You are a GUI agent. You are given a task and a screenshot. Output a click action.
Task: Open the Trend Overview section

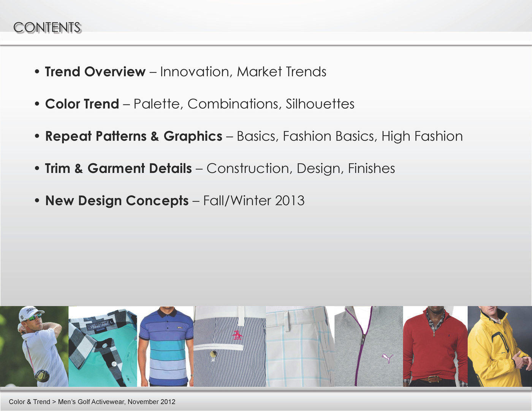[x=93, y=72]
